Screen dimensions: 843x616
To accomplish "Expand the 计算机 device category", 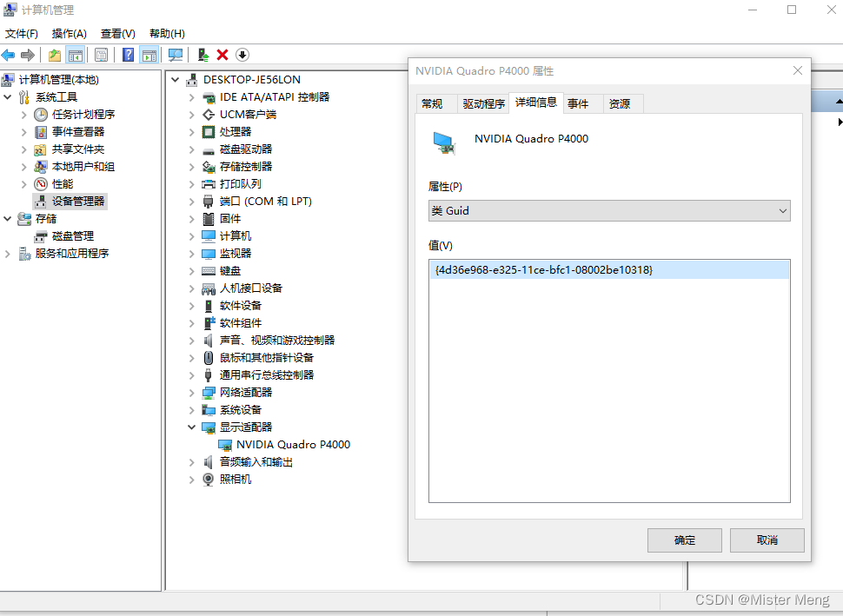I will (x=192, y=236).
